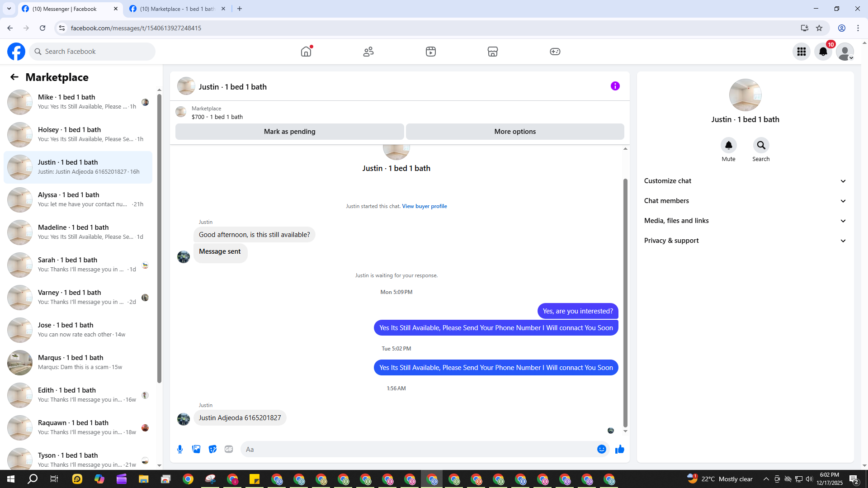Open the Friends icon in top navigation
This screenshot has height=488, width=868.
click(368, 52)
